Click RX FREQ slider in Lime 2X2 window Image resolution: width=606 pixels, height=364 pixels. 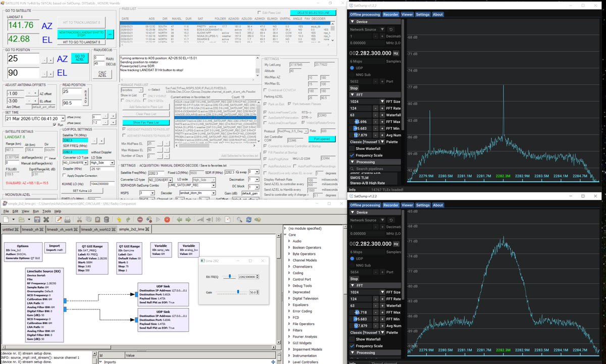[230, 276]
